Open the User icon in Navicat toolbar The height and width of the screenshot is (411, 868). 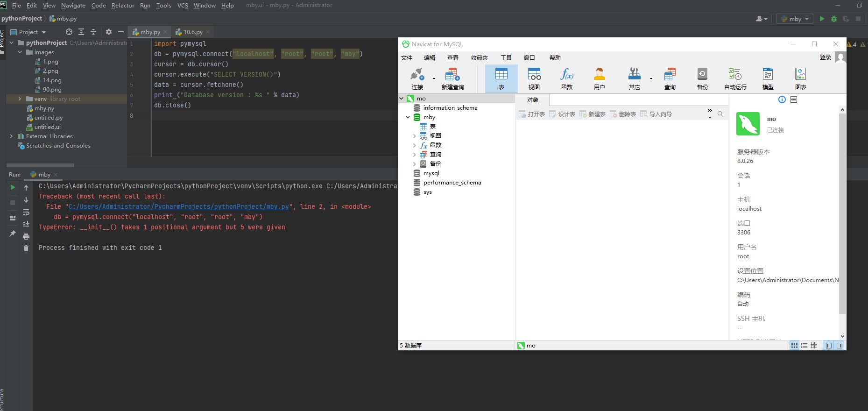pos(600,78)
